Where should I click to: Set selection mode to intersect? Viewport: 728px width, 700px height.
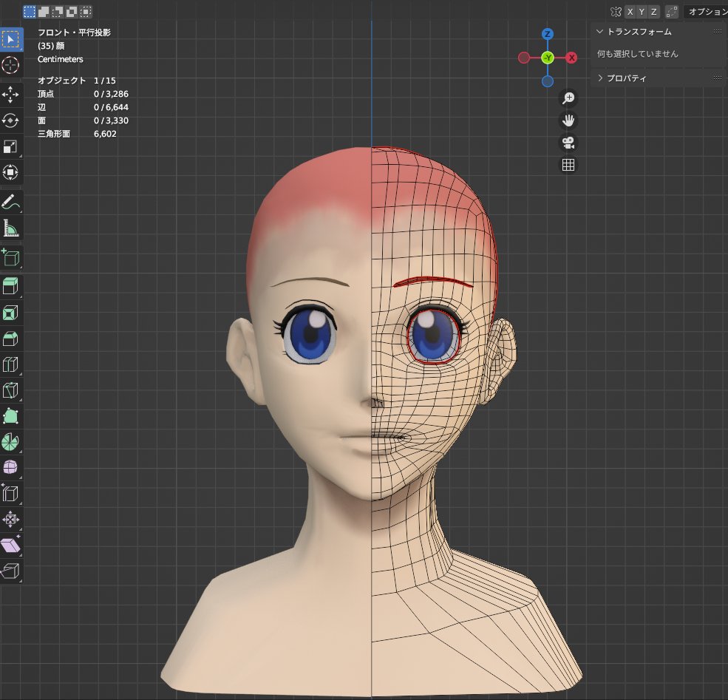tap(86, 12)
